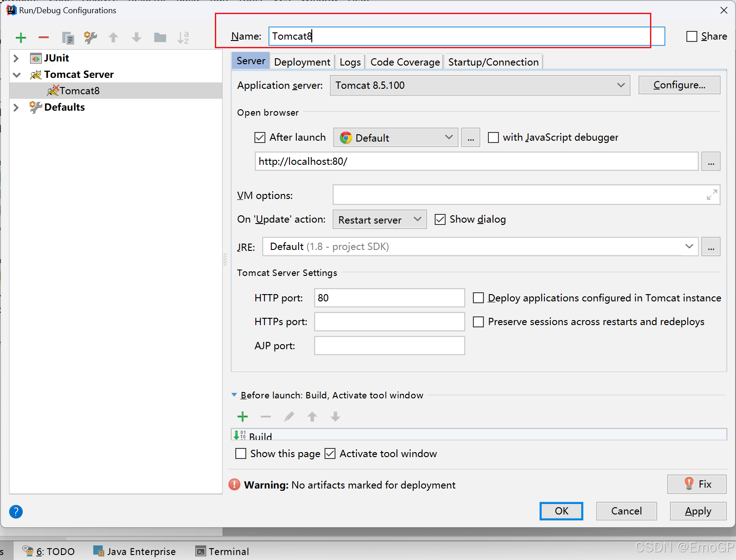The image size is (736, 560).
Task: Open Application server dropdown Tomcat 8.5.100
Action: [480, 85]
